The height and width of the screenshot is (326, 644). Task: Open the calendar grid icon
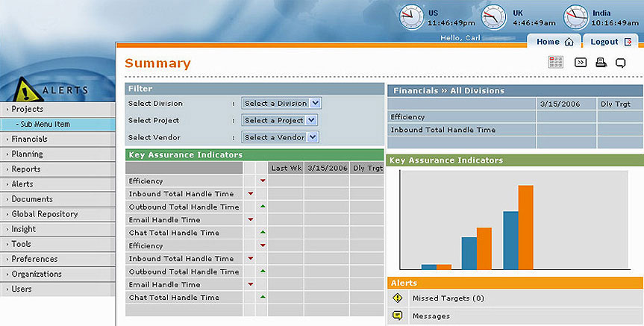(x=556, y=63)
